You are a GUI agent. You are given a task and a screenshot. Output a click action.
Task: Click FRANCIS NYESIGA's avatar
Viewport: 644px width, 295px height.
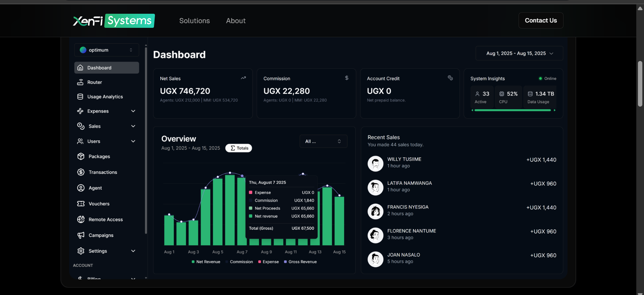[x=375, y=212]
